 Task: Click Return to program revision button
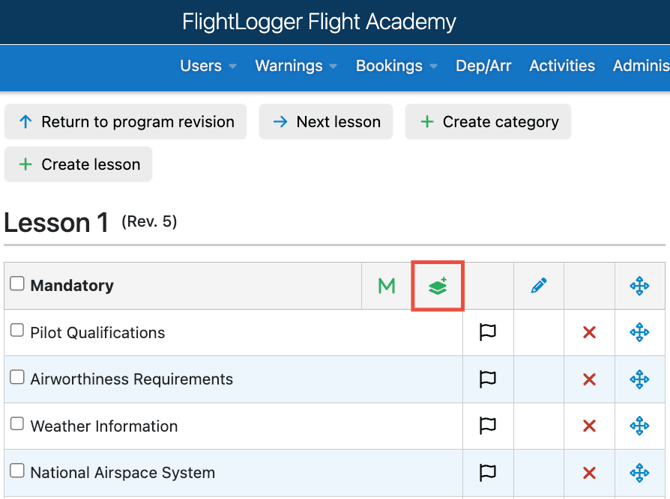click(126, 122)
